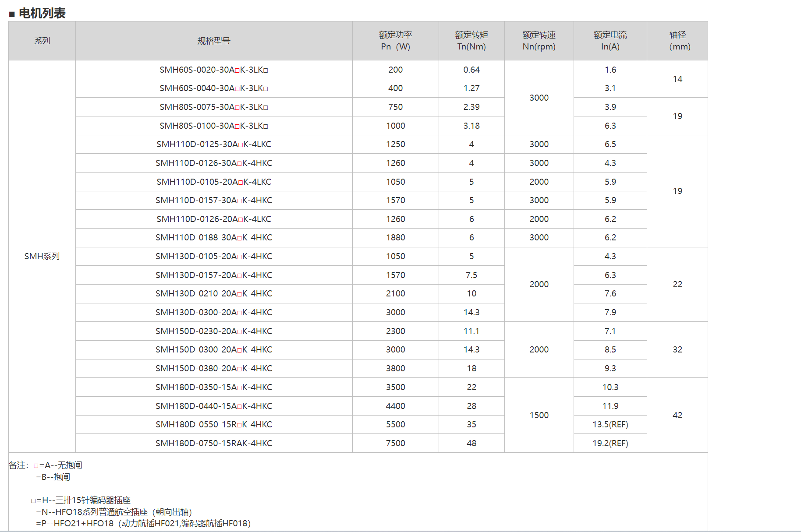Click the 2100 W rated power cell

[x=395, y=293]
